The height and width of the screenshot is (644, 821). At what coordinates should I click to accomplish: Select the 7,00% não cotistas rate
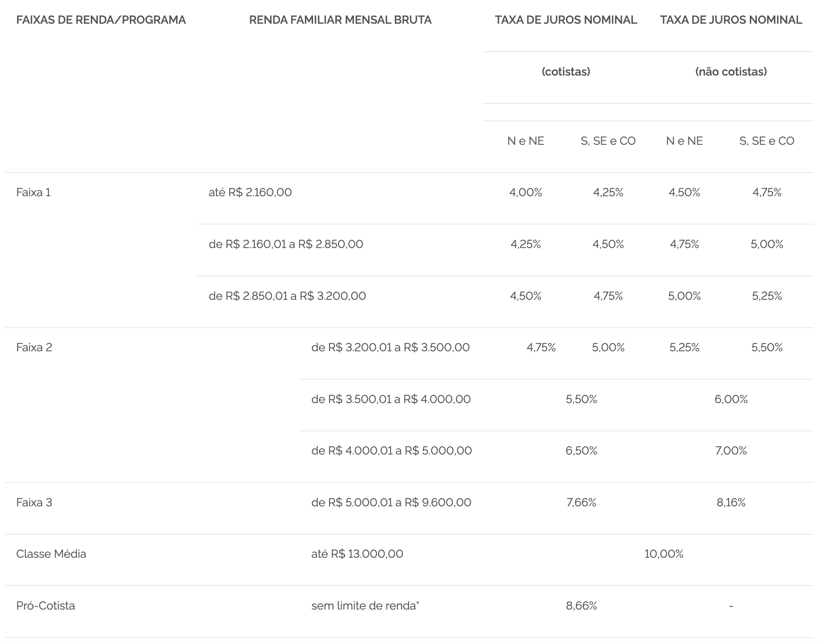[731, 451]
